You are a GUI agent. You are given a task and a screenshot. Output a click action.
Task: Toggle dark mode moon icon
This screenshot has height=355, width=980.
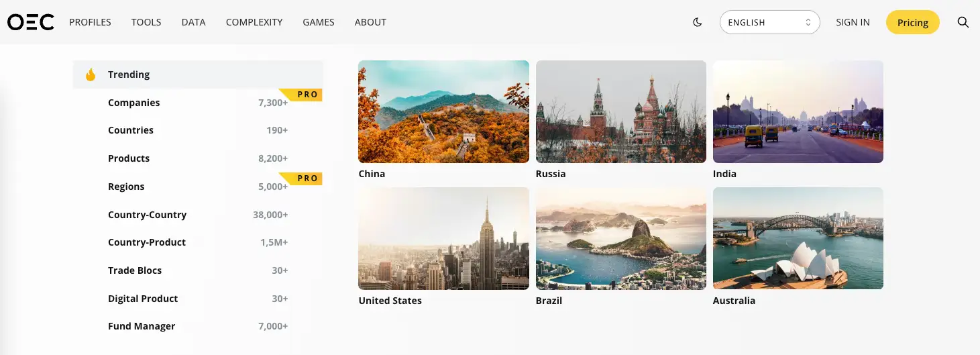point(698,22)
